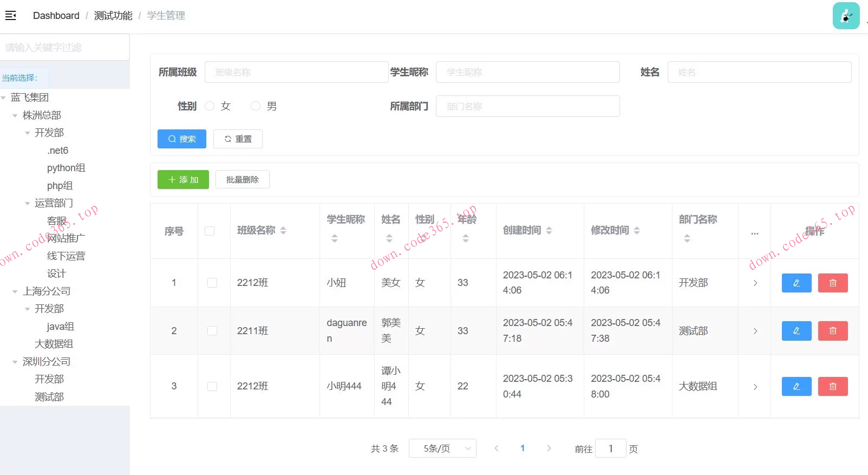868x475 pixels.
Task: Select the 男 gender radio button
Action: pos(256,106)
